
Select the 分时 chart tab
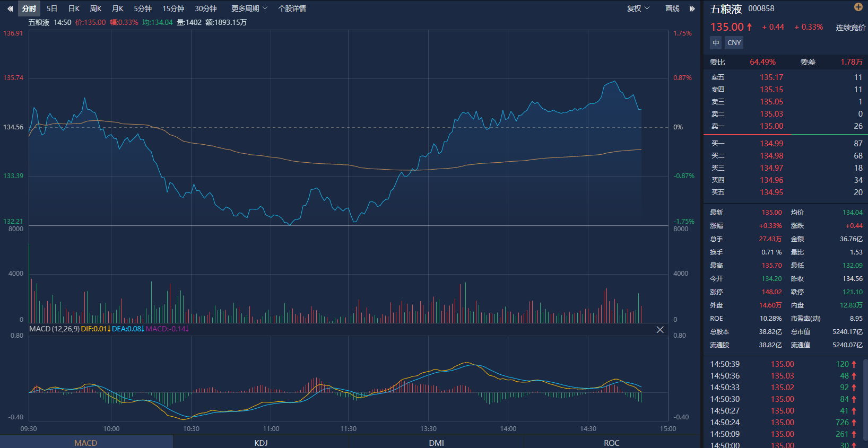pos(29,8)
